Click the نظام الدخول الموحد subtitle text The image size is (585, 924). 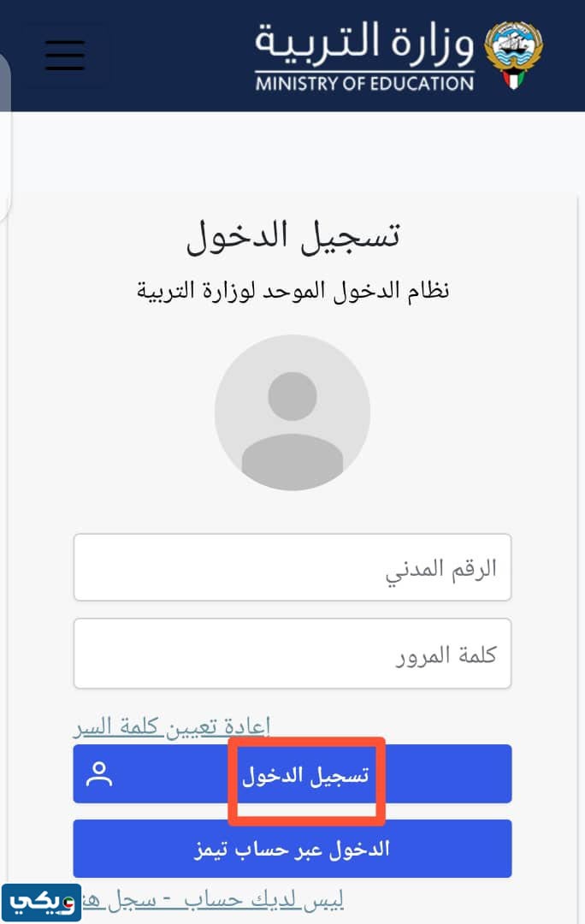pyautogui.click(x=292, y=290)
